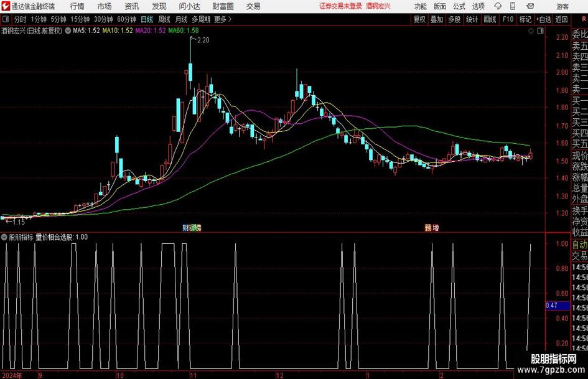Open the mobile phone icon in title bar
Screen dimensions: 588x379
513,6
